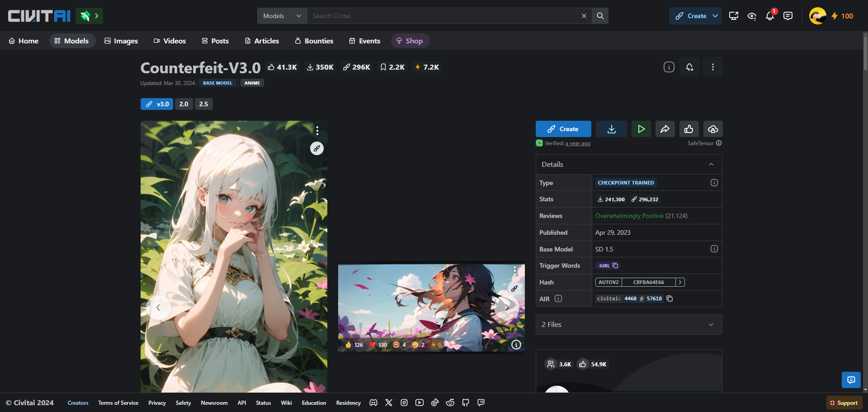Open three-dot menu on white-haired girl image
This screenshot has height=412, width=868.
317,131
